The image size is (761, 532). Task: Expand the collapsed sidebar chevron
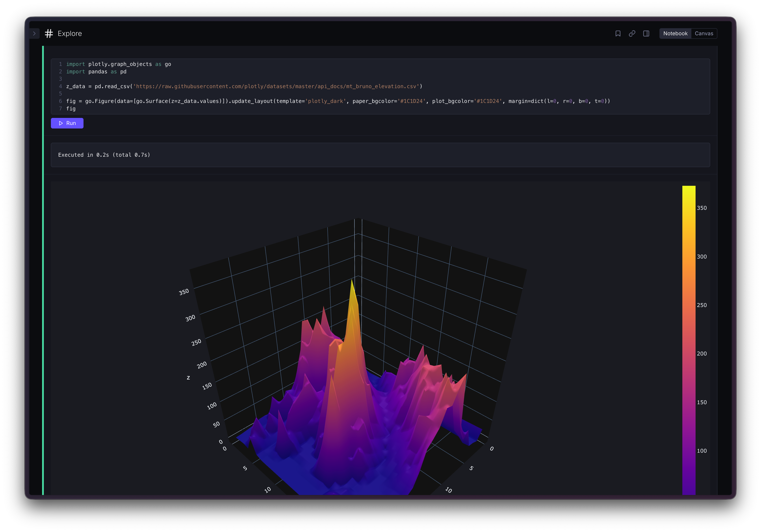(34, 33)
